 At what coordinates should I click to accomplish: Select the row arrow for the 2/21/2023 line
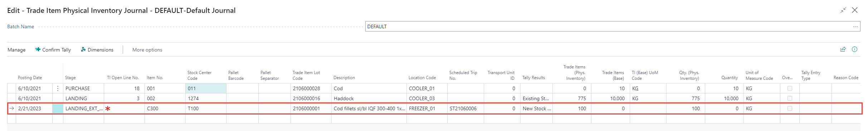[11, 108]
